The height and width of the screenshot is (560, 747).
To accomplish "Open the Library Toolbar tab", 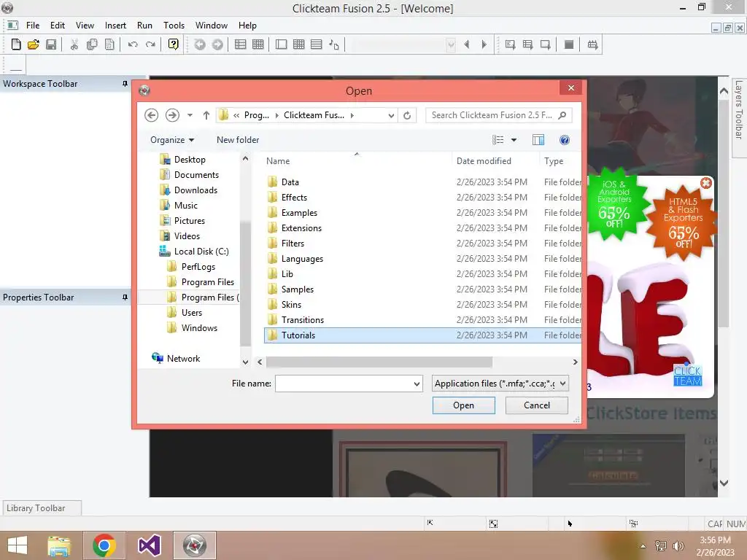I will [x=42, y=508].
